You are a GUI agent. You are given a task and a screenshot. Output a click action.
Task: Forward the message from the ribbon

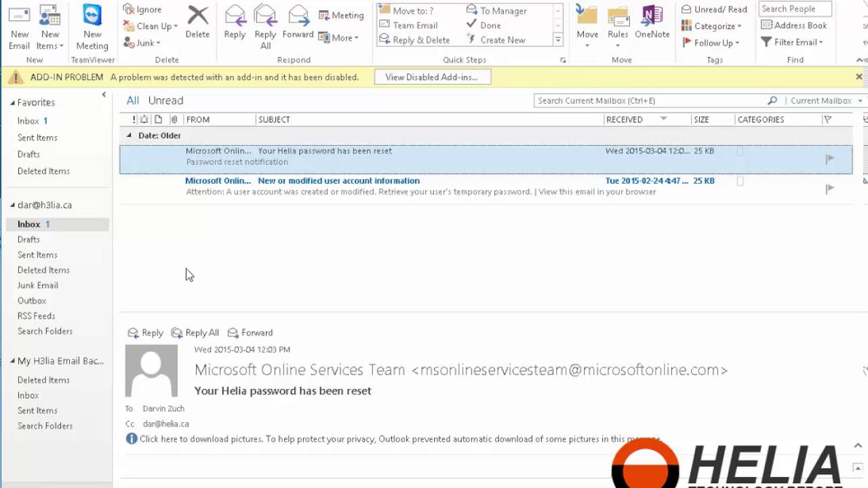[298, 22]
